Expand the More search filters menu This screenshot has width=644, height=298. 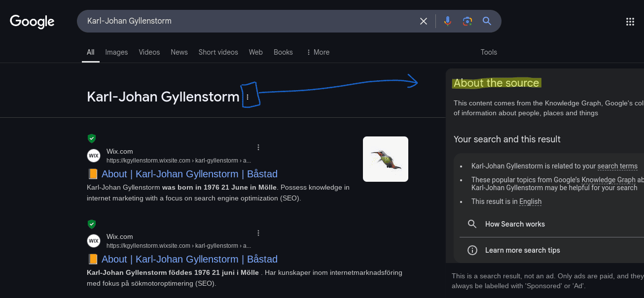point(318,52)
